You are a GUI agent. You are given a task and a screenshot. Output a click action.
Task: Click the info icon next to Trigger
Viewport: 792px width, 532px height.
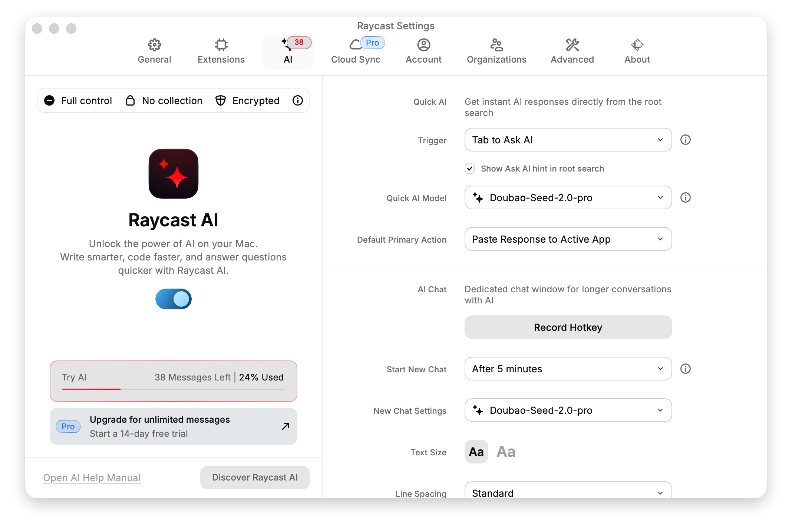click(x=686, y=140)
